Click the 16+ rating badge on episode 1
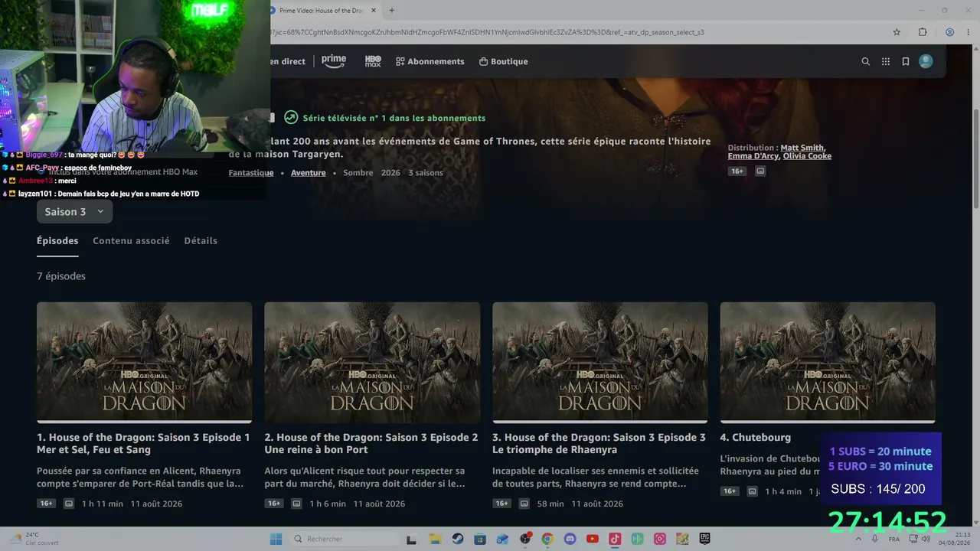Viewport: 980px width, 551px height. (x=46, y=504)
